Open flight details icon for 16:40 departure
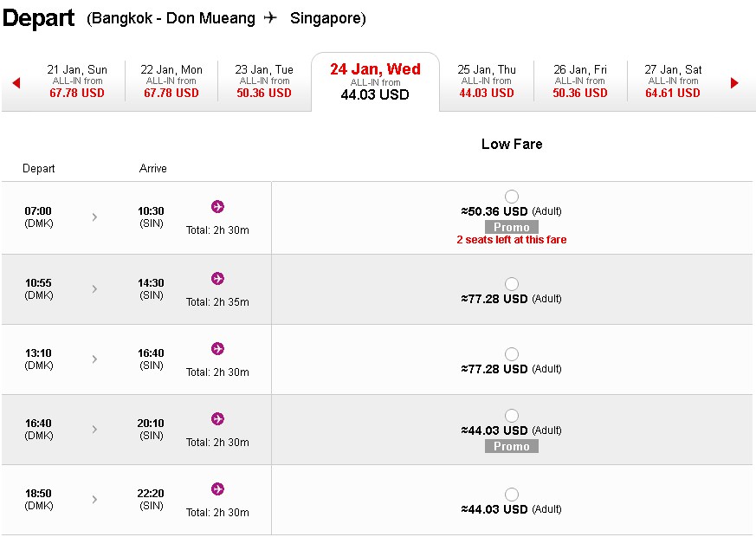Viewport: 756px width, 537px height. coord(217,419)
